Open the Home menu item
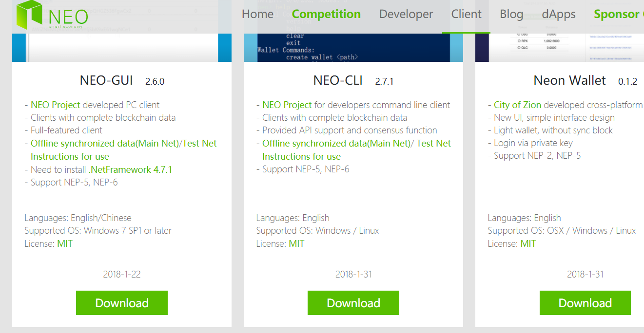This screenshot has height=333, width=644. [x=257, y=15]
